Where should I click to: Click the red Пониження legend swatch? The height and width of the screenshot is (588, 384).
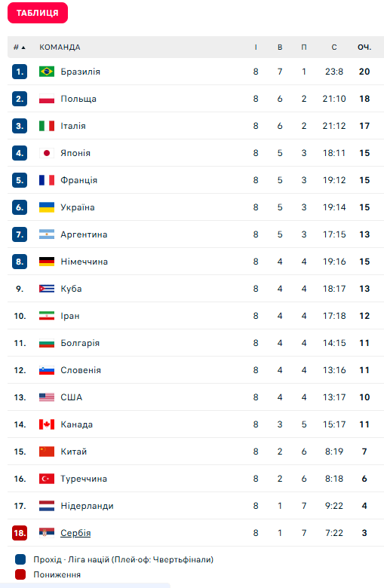click(20, 574)
